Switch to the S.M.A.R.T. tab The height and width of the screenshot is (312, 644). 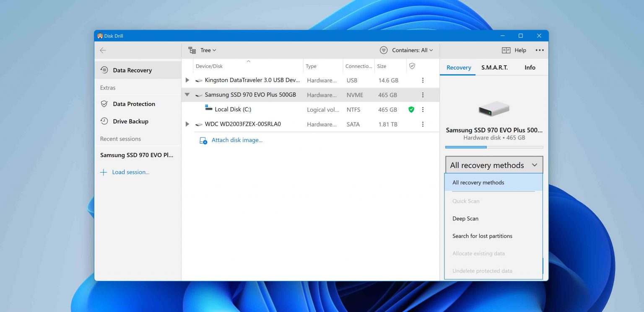pos(494,67)
